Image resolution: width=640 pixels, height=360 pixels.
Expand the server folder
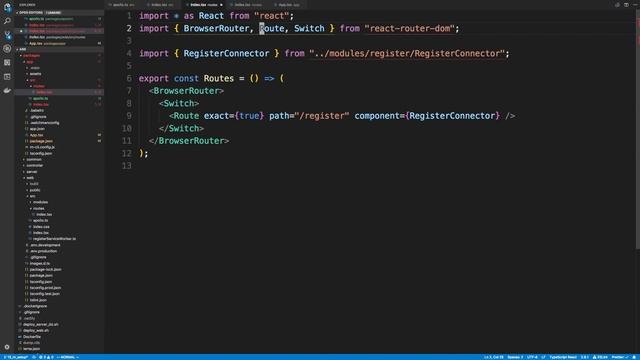click(32, 172)
